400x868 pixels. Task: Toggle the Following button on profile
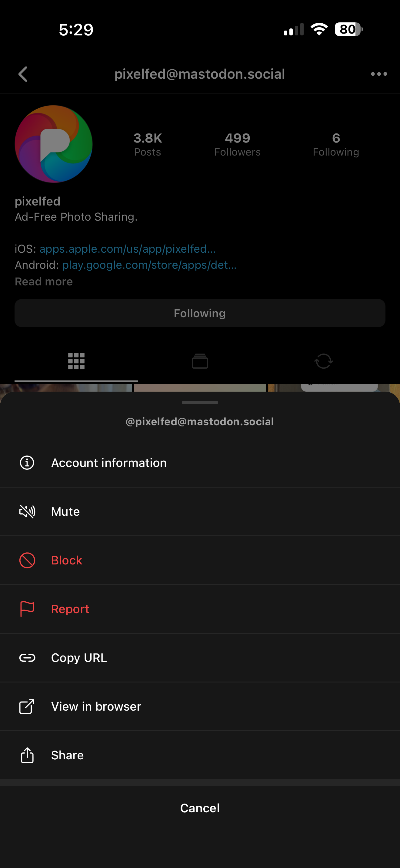(x=200, y=313)
